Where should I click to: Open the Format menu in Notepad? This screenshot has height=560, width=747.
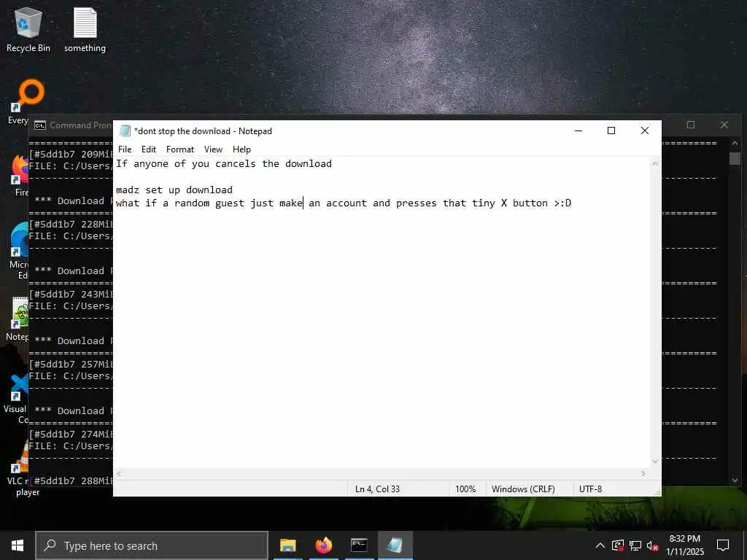pyautogui.click(x=180, y=149)
